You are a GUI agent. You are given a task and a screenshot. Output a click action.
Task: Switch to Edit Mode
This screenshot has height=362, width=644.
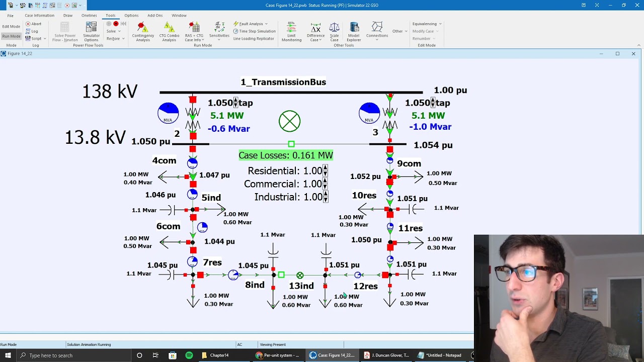[x=11, y=26]
